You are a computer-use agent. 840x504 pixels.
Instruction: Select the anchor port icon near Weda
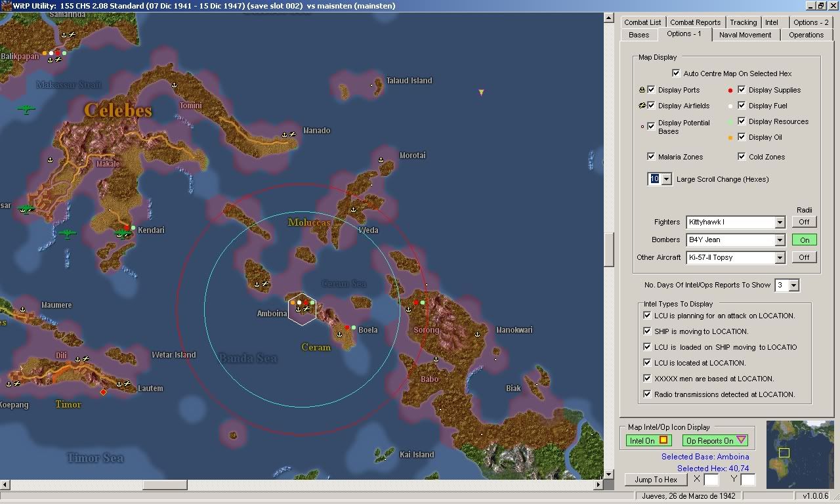pyautogui.click(x=353, y=209)
